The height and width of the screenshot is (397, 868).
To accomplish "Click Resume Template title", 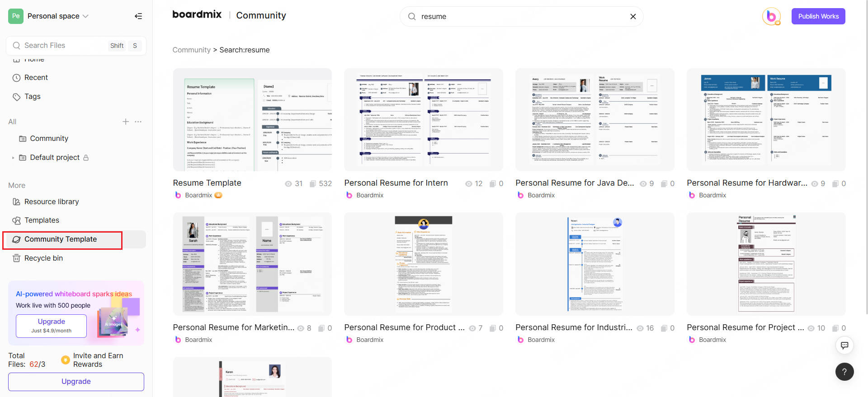I will (x=207, y=183).
